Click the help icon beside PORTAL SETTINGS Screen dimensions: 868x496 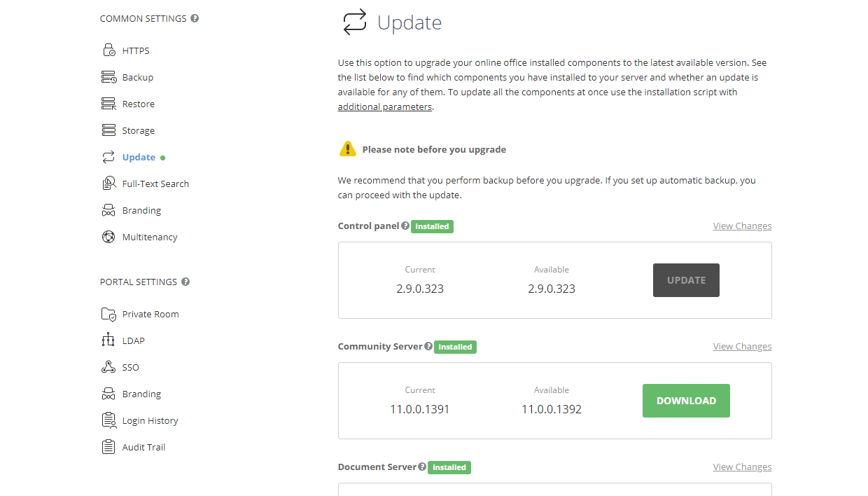tap(185, 282)
